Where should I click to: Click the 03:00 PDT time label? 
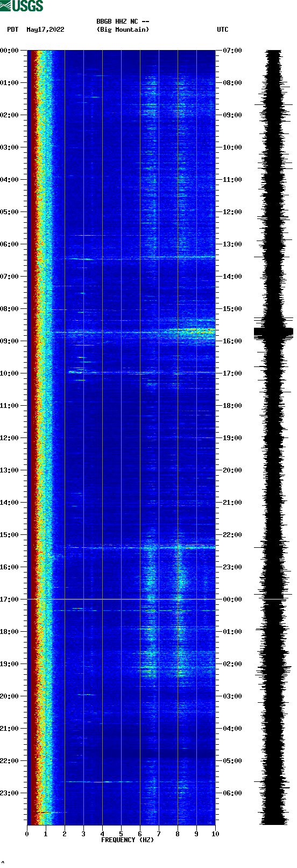(10, 147)
